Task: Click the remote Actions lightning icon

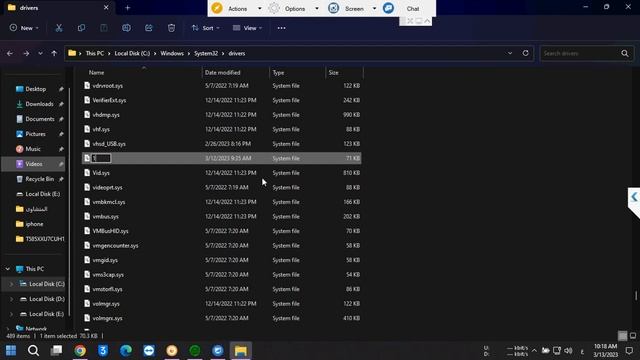Action: click(x=217, y=8)
